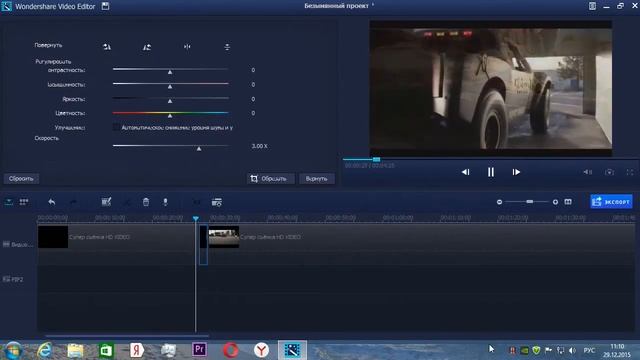Step to the previous frame
This screenshot has width=640, height=360.
[x=465, y=172]
